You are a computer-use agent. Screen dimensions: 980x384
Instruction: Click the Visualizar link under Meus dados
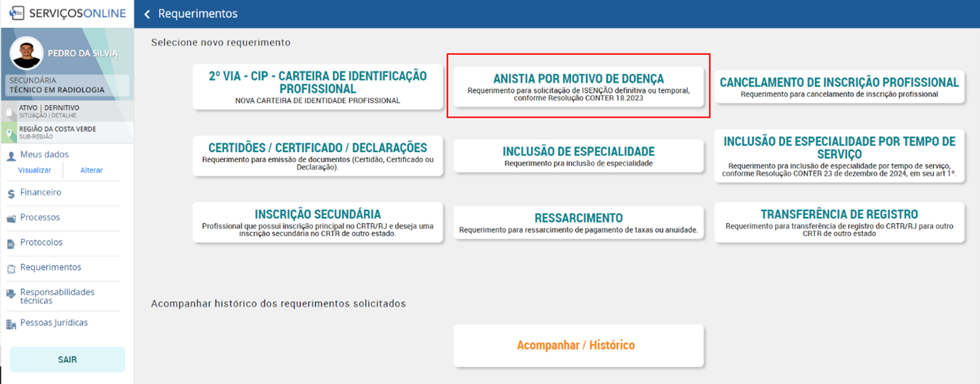click(x=34, y=170)
